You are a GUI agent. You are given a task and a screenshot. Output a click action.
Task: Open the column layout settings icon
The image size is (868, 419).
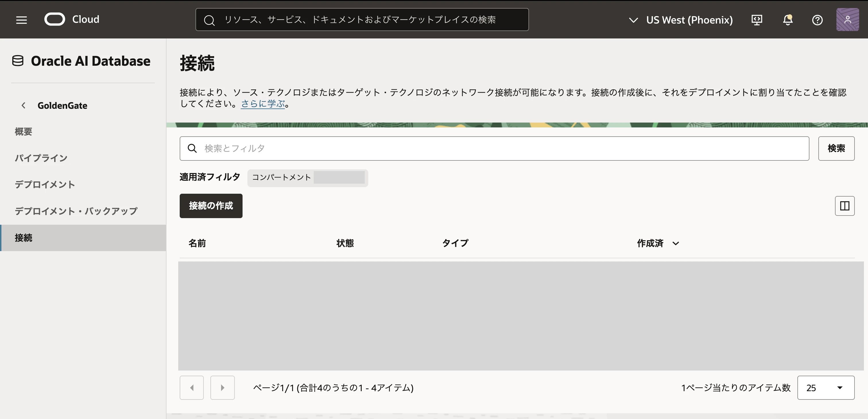click(844, 206)
